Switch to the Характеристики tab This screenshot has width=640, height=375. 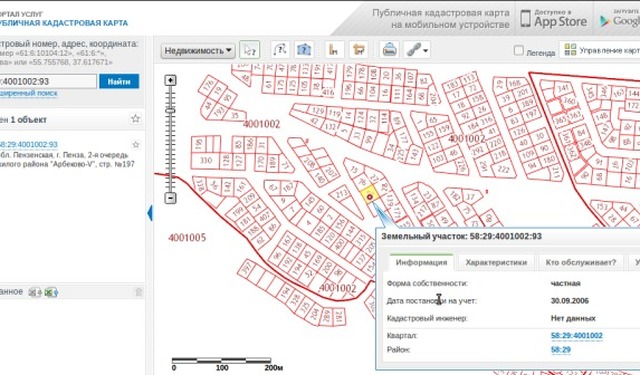(496, 262)
